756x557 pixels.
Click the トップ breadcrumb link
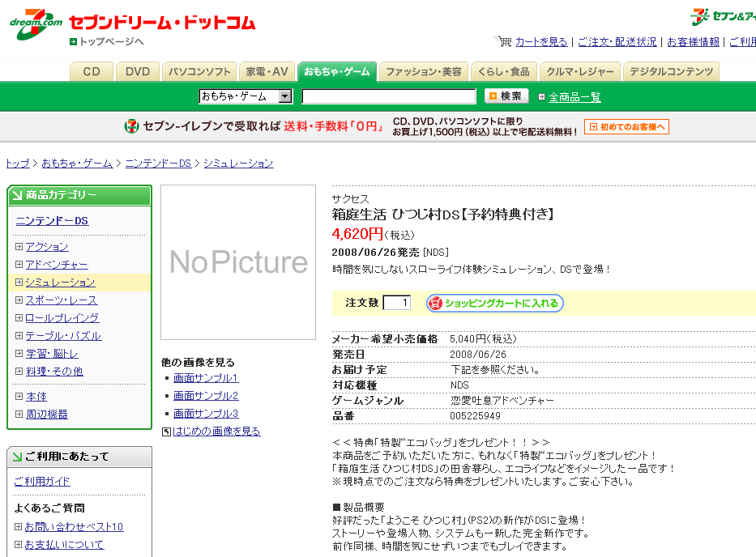click(x=18, y=164)
